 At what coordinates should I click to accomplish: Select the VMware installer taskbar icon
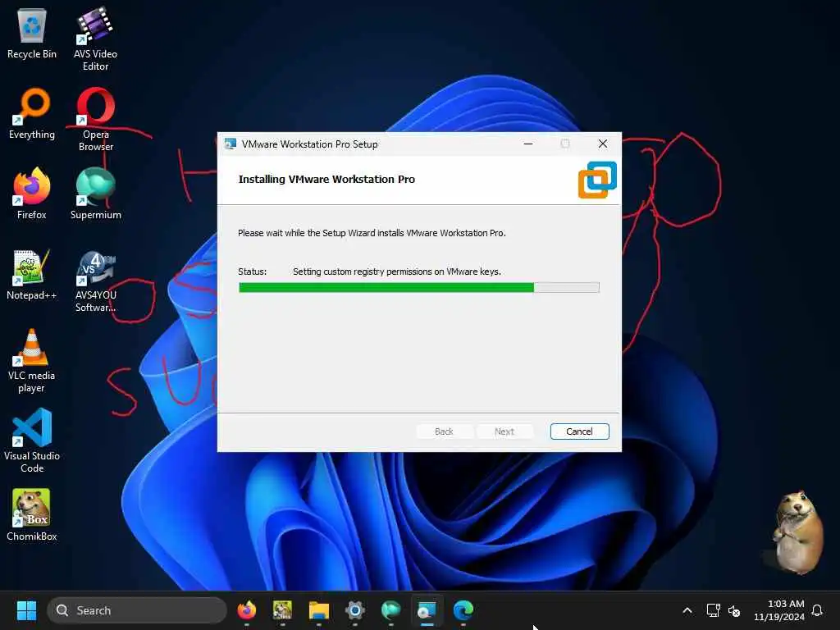(x=427, y=610)
